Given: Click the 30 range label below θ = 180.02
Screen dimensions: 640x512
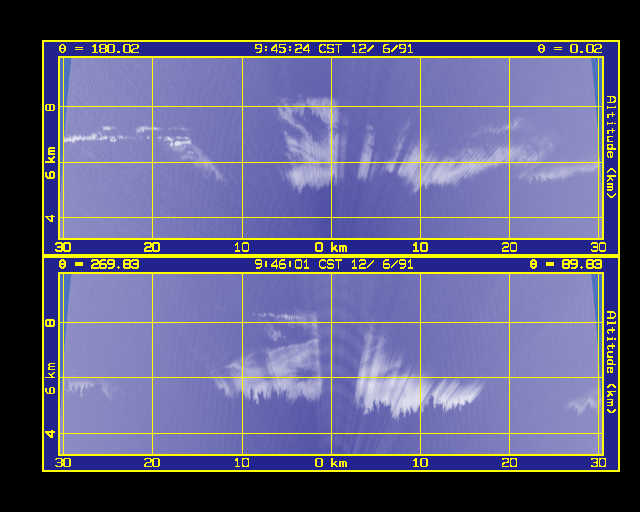Looking at the screenshot, I should [63, 247].
